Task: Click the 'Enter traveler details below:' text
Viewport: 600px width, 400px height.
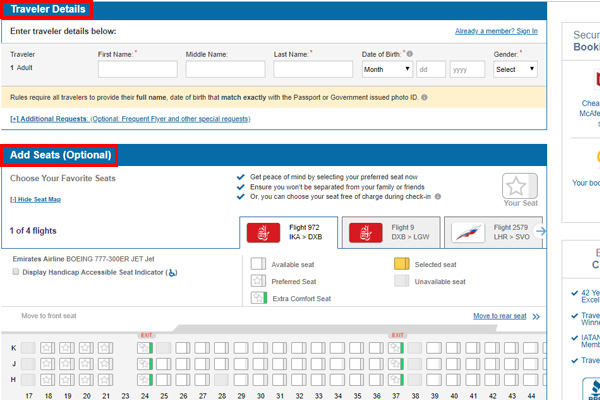Action: [63, 31]
